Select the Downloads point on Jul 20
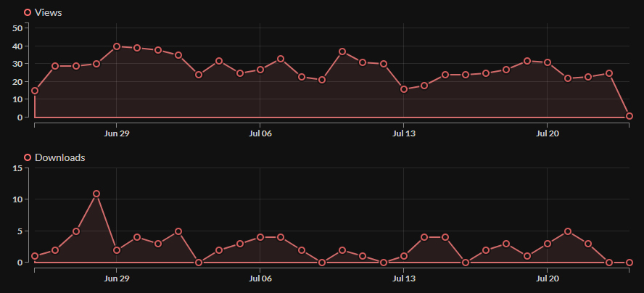Screen dimensions: 644x293 click(547, 244)
